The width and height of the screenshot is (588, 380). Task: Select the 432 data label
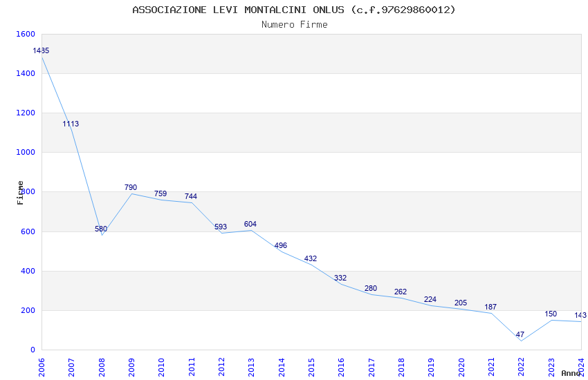[x=311, y=258]
